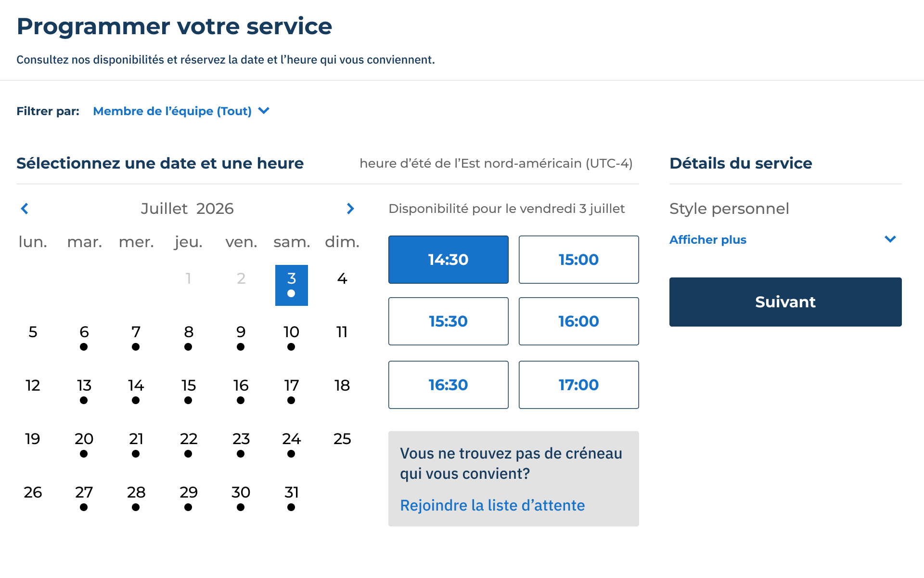Pick July 10 on the calendar

[x=291, y=338]
